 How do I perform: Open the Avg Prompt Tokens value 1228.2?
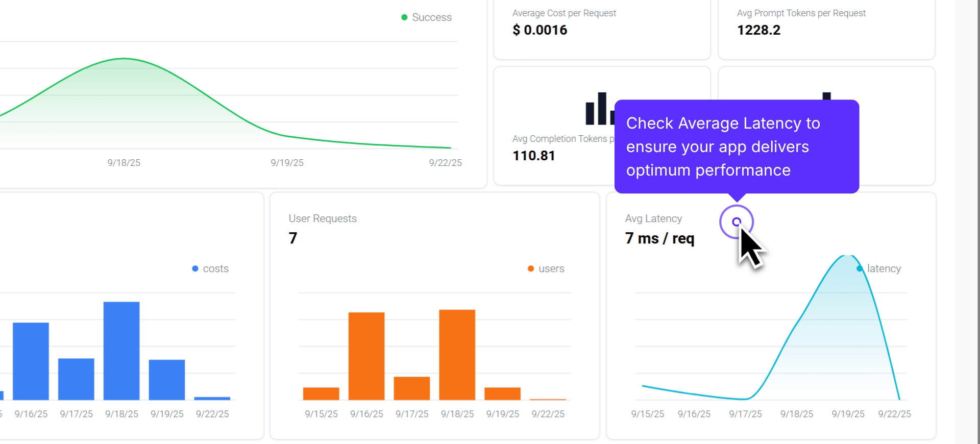758,30
